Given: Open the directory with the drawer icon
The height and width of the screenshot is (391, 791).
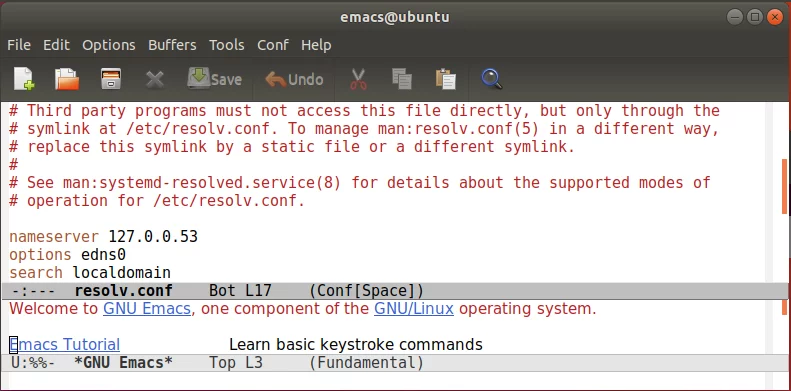Looking at the screenshot, I should 110,79.
